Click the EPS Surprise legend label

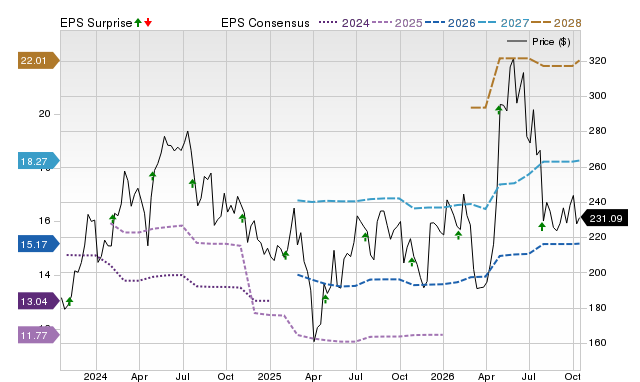point(96,23)
